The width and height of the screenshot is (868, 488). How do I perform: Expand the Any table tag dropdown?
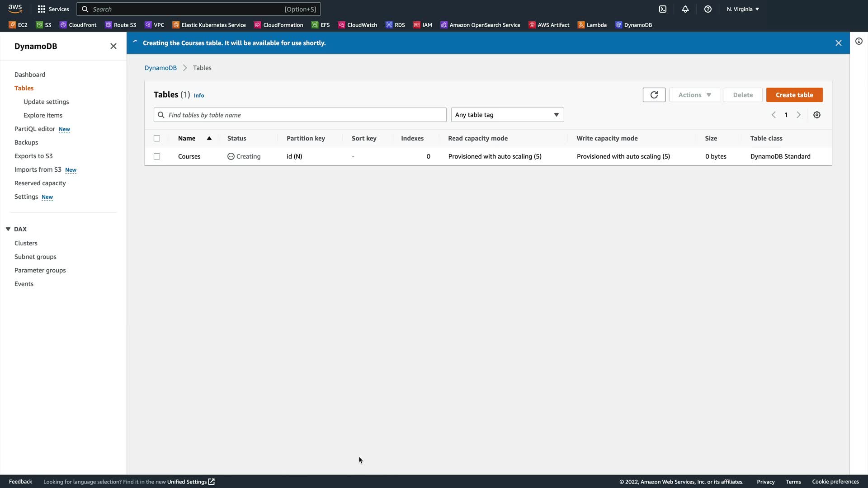[x=507, y=115]
